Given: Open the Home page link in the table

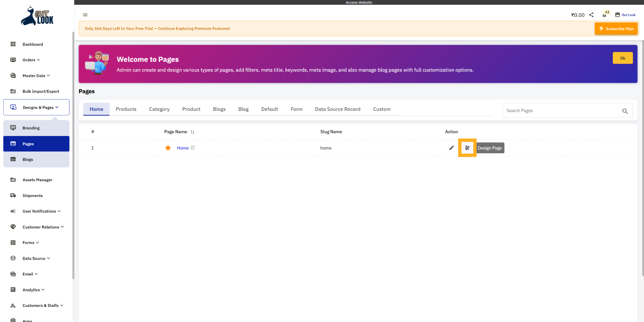Looking at the screenshot, I should click(183, 147).
